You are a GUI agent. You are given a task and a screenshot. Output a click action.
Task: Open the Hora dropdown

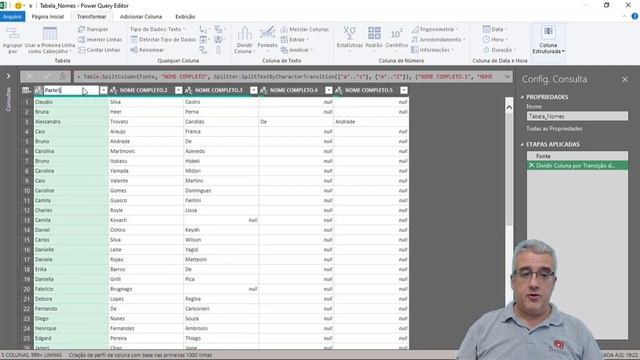click(x=495, y=40)
